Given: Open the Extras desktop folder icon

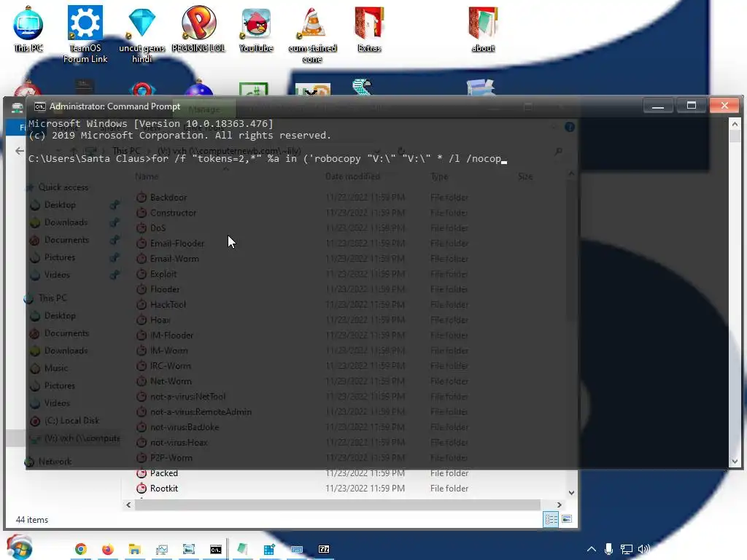Looking at the screenshot, I should click(x=369, y=30).
